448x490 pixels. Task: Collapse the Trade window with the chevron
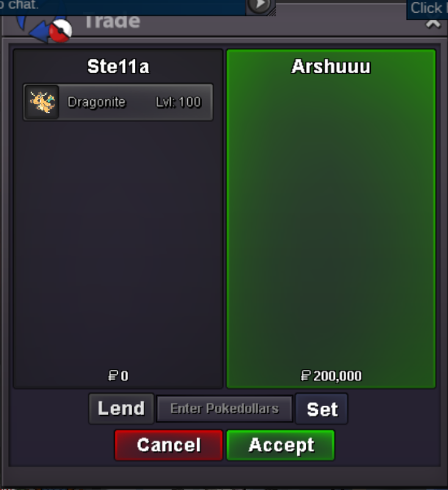pos(433,24)
